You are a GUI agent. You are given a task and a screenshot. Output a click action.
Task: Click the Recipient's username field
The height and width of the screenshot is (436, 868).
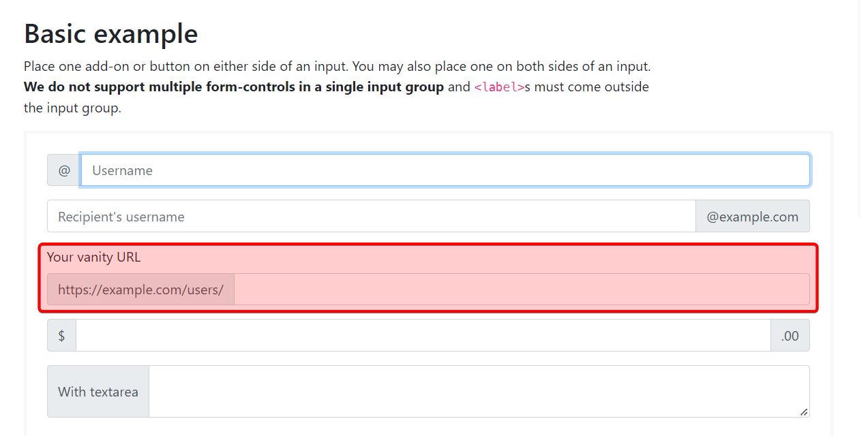pyautogui.click(x=371, y=217)
